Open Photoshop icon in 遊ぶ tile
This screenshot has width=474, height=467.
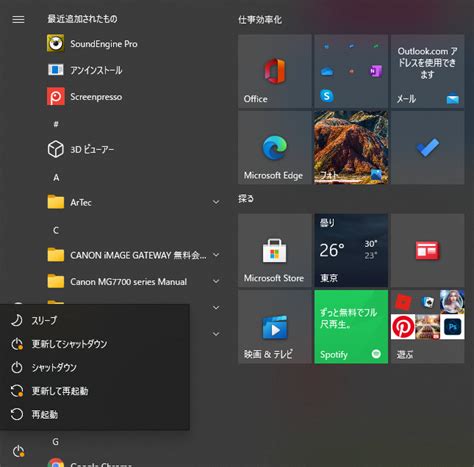452,327
